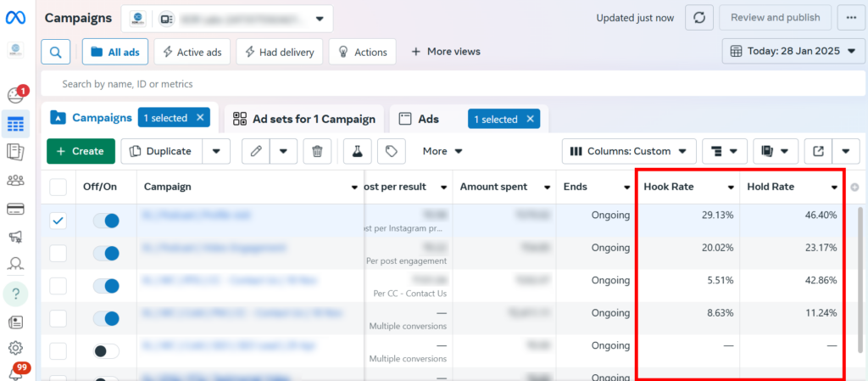Open the More dropdown menu
Viewport: 868px width, 381px height.
(442, 151)
